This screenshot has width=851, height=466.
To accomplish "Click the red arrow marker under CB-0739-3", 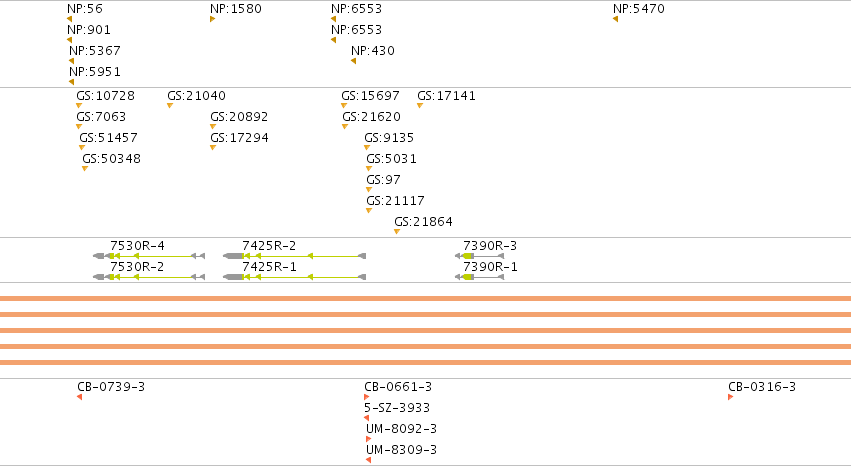I will [80, 397].
